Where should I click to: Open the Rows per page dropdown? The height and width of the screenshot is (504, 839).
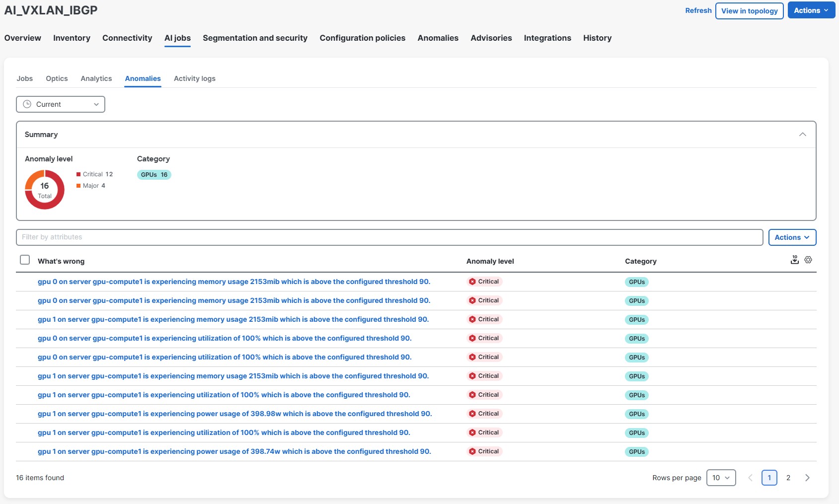click(x=721, y=478)
